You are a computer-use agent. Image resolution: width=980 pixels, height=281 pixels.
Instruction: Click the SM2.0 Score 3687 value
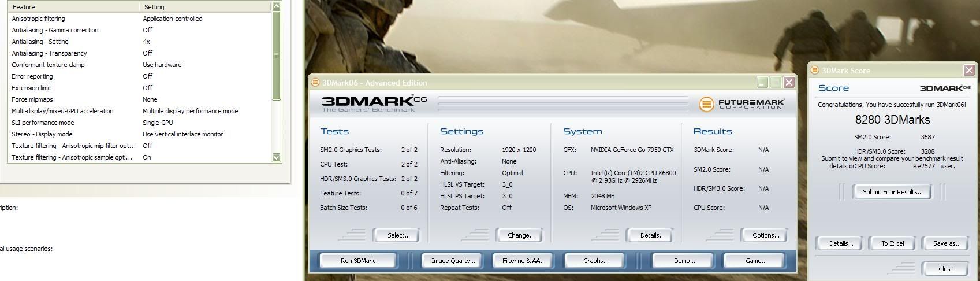[x=927, y=137]
